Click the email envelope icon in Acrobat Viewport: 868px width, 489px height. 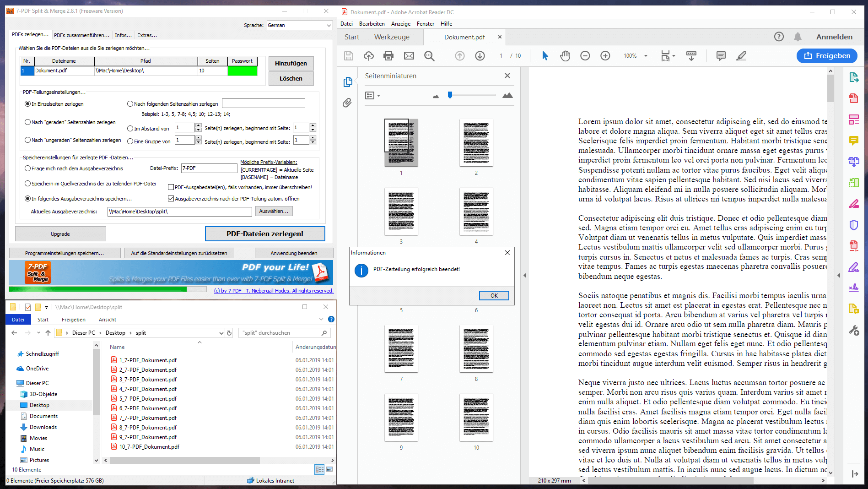click(409, 56)
